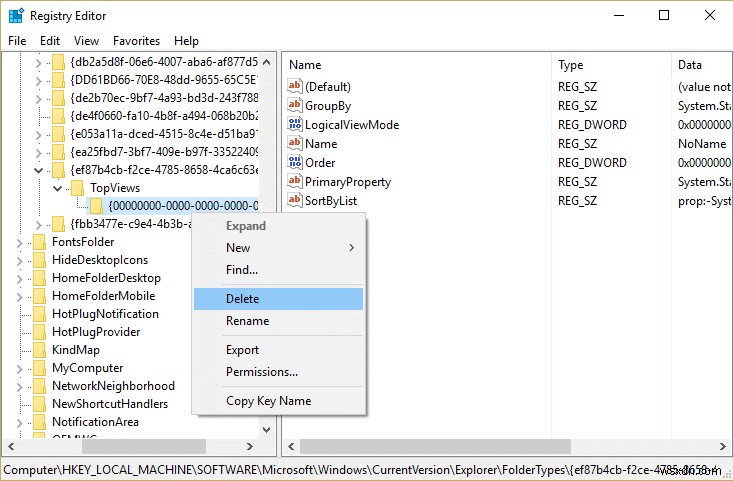Click the FontsFolder key folder icon
733x481 pixels.
(39, 242)
